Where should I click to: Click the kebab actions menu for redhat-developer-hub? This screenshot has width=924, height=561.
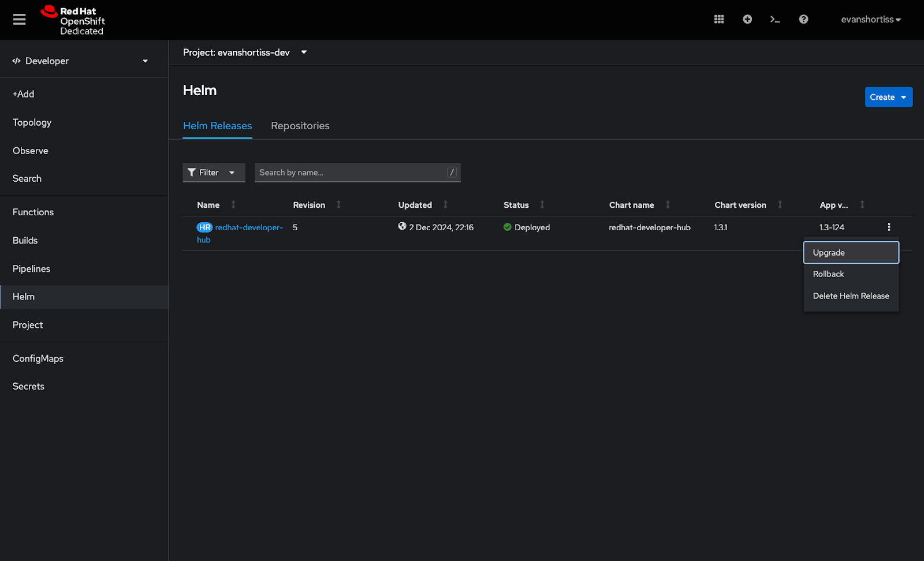coord(889,227)
